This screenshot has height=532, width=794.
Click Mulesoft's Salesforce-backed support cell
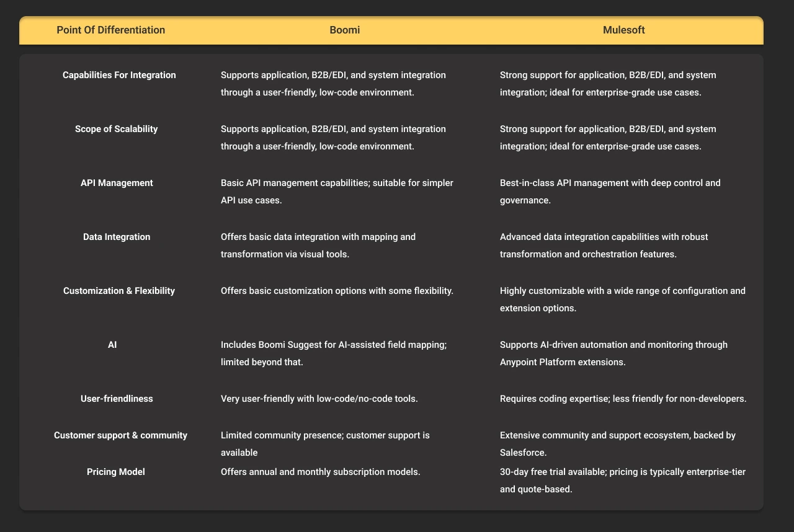coord(617,443)
